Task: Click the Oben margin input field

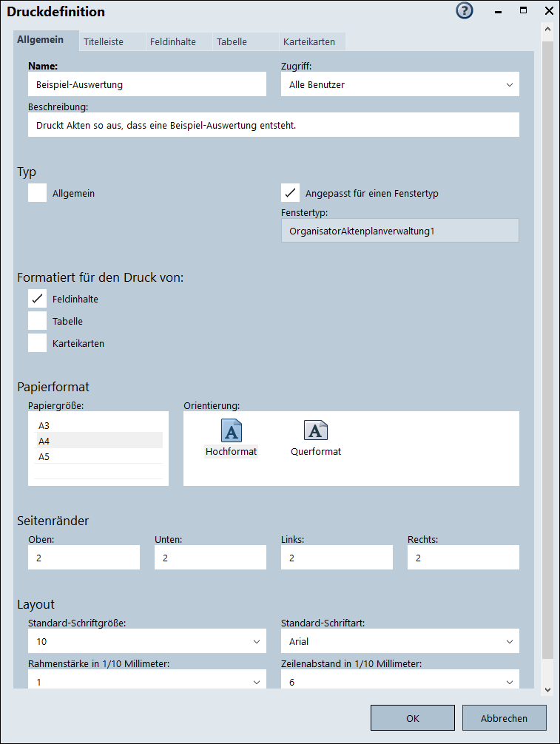Action: [84, 558]
